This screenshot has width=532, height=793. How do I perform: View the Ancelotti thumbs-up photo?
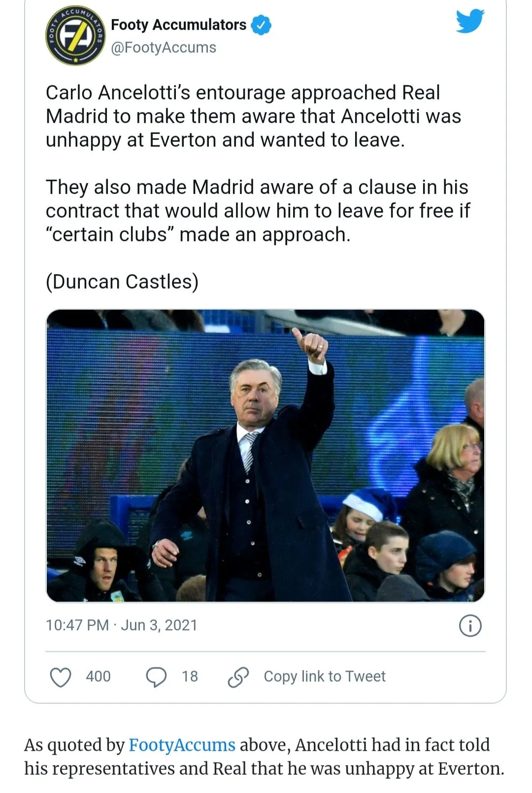point(265,455)
